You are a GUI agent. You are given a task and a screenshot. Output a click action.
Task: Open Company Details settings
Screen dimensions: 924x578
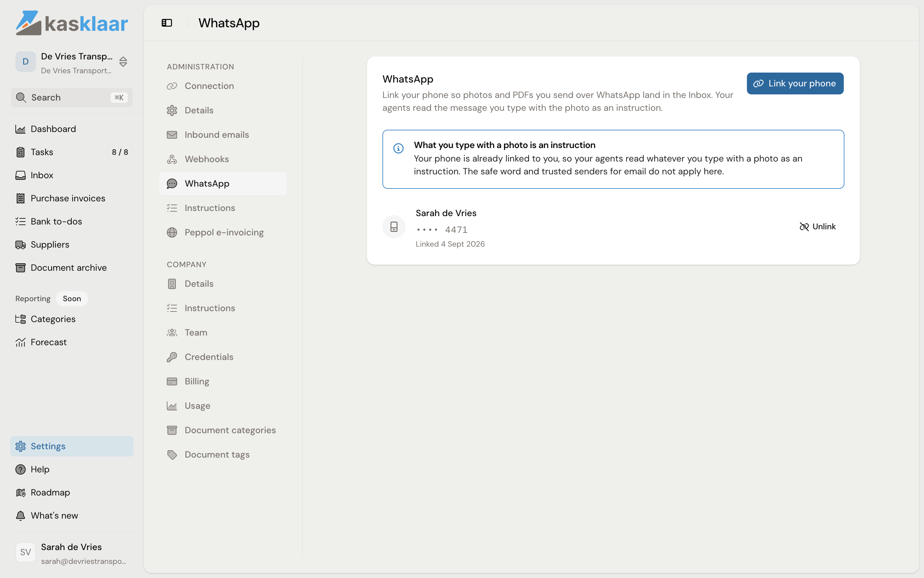(223, 284)
